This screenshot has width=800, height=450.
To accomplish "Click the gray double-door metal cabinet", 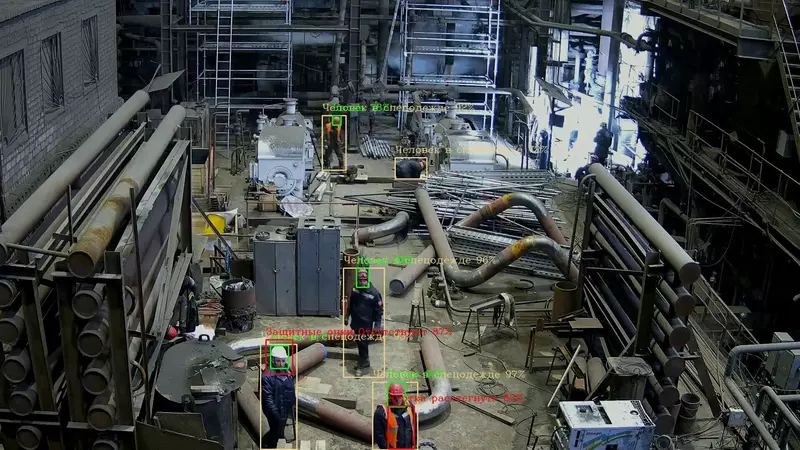I will tap(297, 270).
